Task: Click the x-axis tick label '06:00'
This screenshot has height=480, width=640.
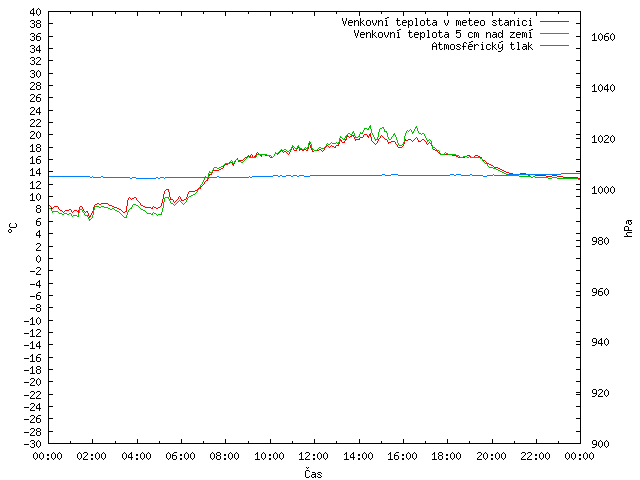Action: (x=180, y=456)
